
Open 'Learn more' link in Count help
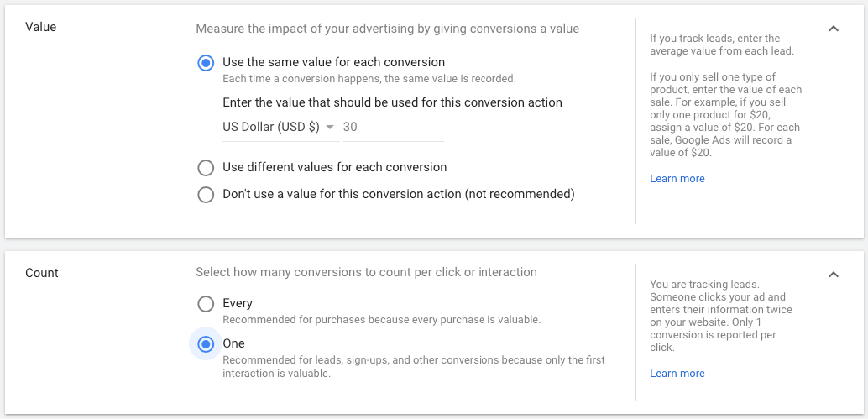pos(677,374)
